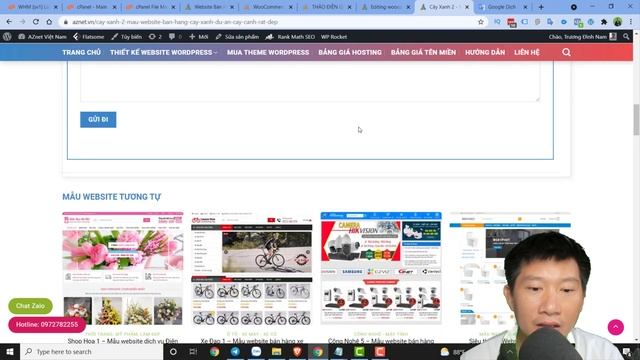Open File Explorer from taskbar
The width and height of the screenshot is (640, 360).
click(276, 351)
